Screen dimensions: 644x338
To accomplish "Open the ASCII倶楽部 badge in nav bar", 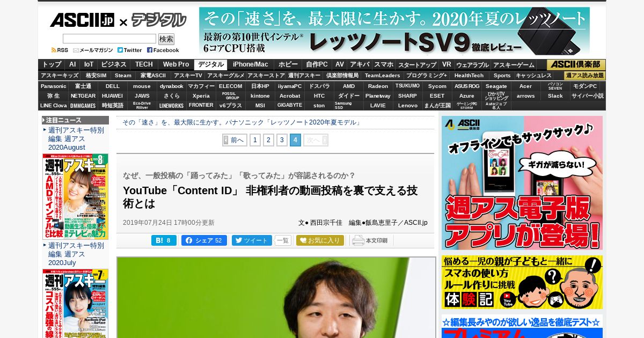I will point(576,64).
